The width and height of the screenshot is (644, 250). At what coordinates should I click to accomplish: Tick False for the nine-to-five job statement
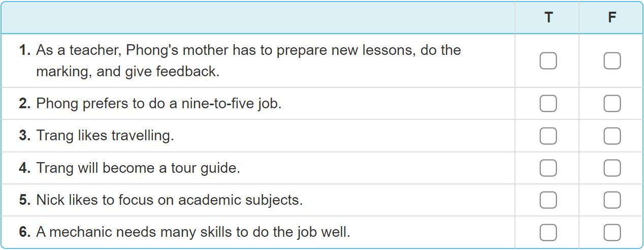coord(612,104)
